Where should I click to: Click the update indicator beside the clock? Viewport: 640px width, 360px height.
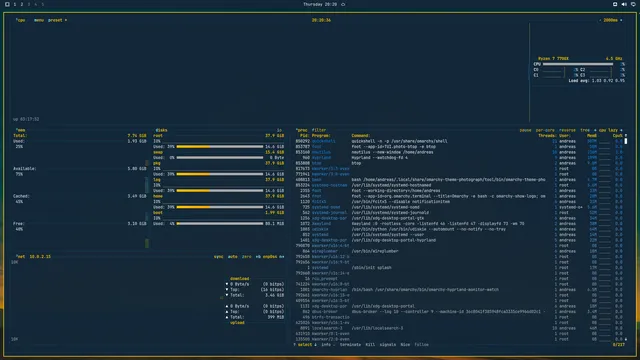click(343, 4)
